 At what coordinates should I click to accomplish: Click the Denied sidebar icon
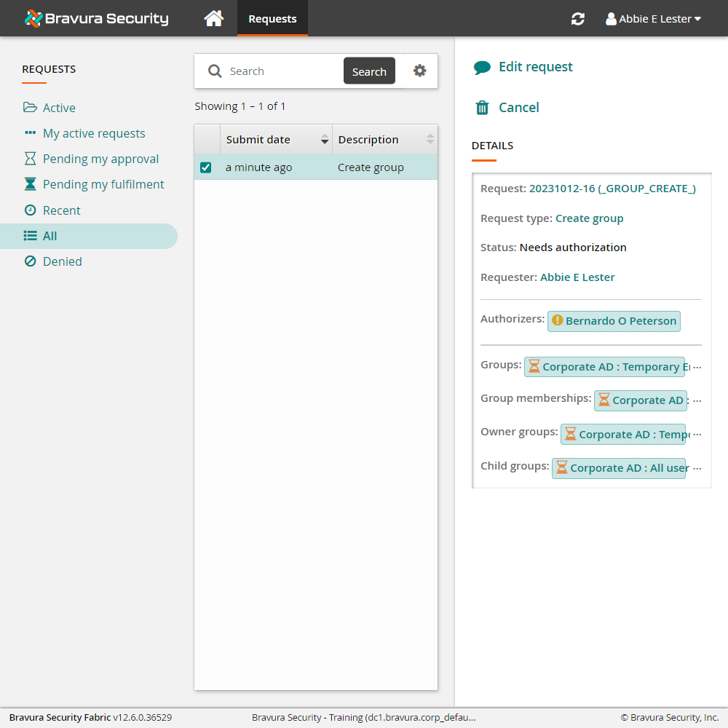point(29,261)
